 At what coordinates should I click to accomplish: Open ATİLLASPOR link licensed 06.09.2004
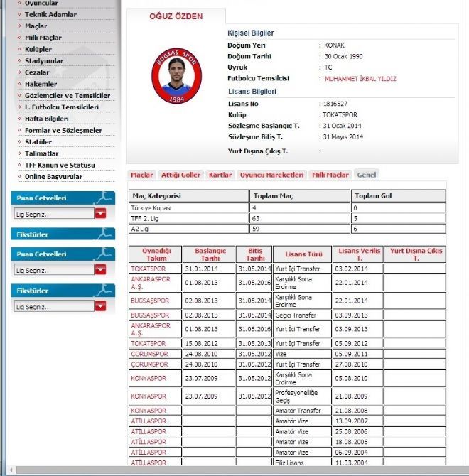[x=149, y=453]
